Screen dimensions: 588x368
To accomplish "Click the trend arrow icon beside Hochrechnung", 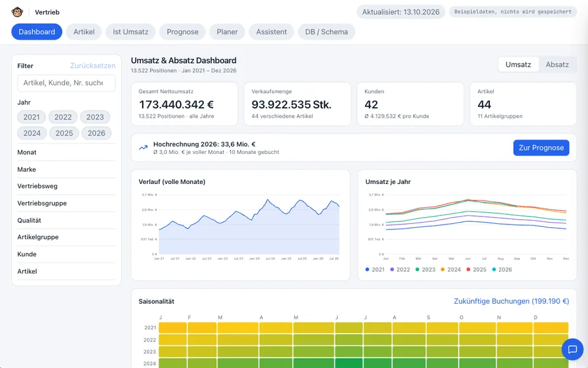I will click(x=143, y=148).
